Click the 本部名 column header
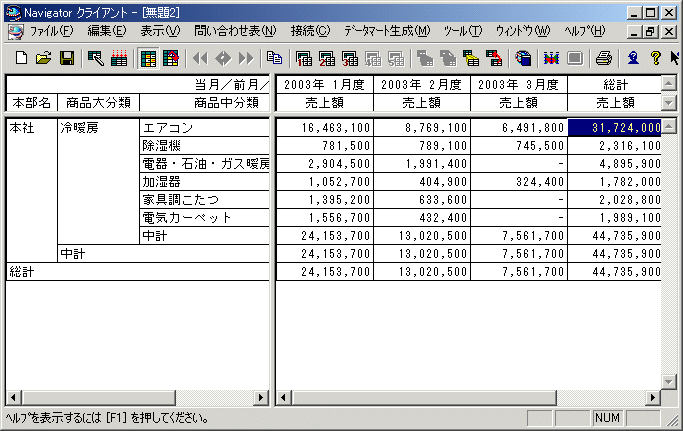 coord(31,103)
